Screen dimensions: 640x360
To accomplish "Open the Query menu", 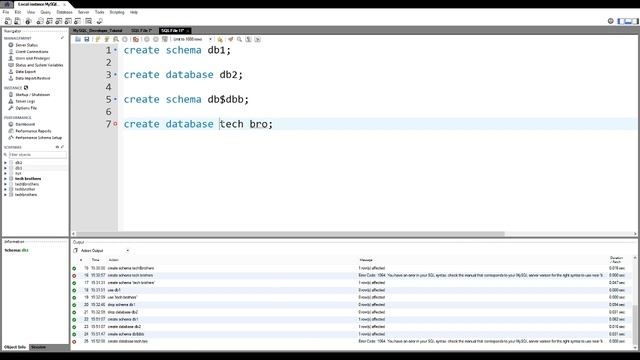I will coord(45,12).
